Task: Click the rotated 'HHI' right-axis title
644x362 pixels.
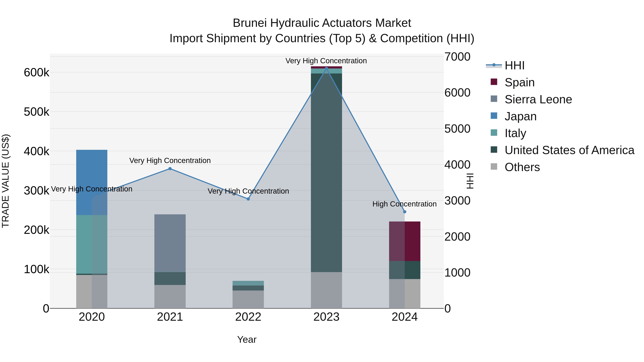Action: point(470,181)
